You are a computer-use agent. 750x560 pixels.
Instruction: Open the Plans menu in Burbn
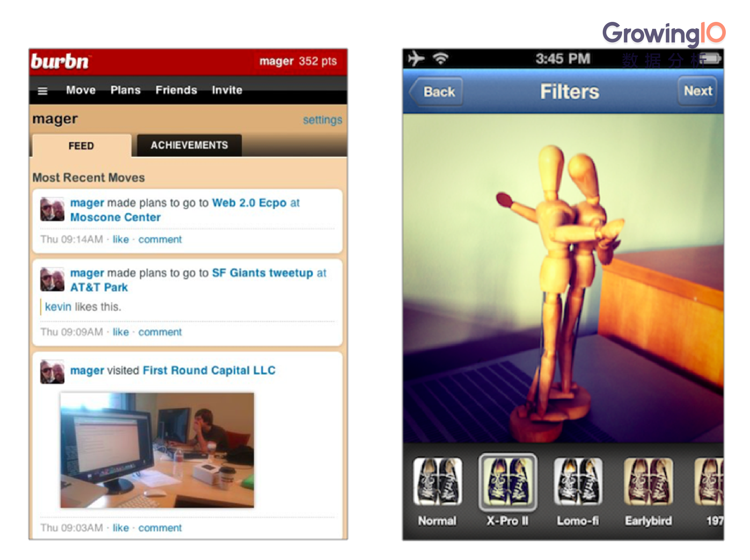coord(125,89)
